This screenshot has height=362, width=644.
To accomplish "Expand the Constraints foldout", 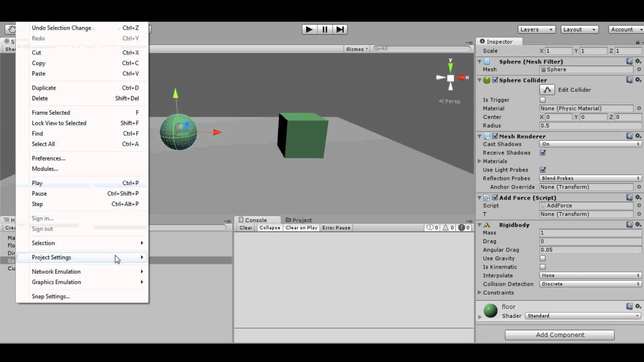I will (x=479, y=293).
